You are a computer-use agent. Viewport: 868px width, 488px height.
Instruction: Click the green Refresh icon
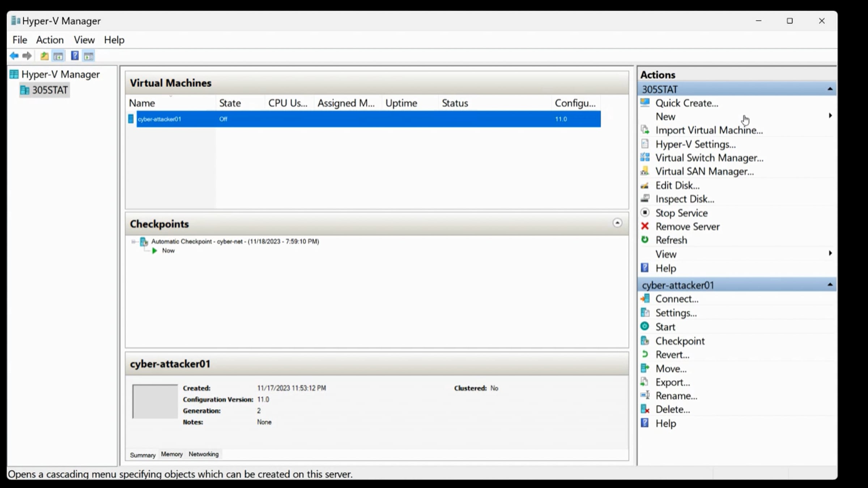coord(645,240)
